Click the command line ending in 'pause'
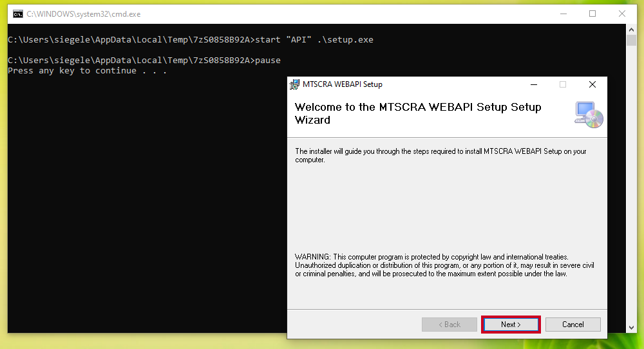The height and width of the screenshot is (349, 644). click(144, 61)
